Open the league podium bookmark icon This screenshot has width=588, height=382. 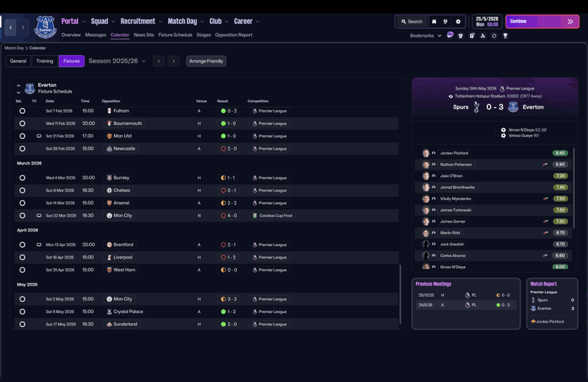[x=483, y=35]
